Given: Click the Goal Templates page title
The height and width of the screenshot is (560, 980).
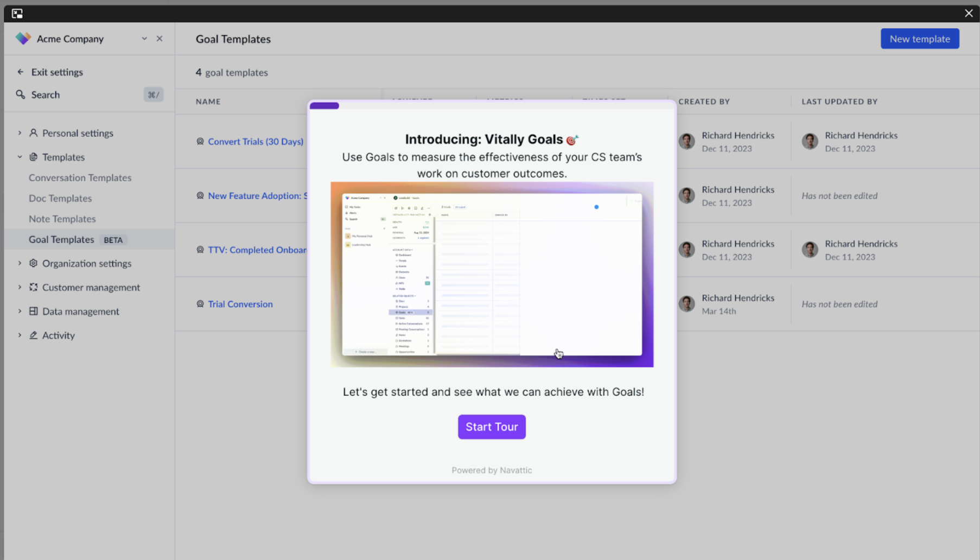Looking at the screenshot, I should click(233, 39).
